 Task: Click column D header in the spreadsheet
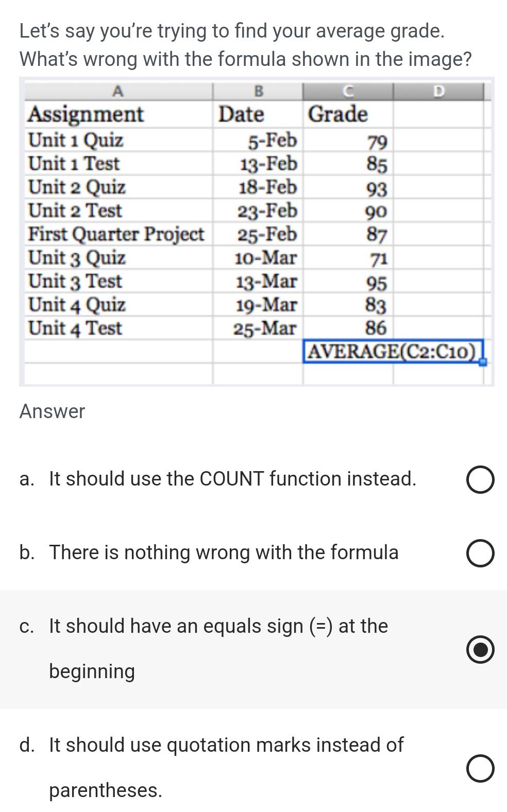coord(438,91)
